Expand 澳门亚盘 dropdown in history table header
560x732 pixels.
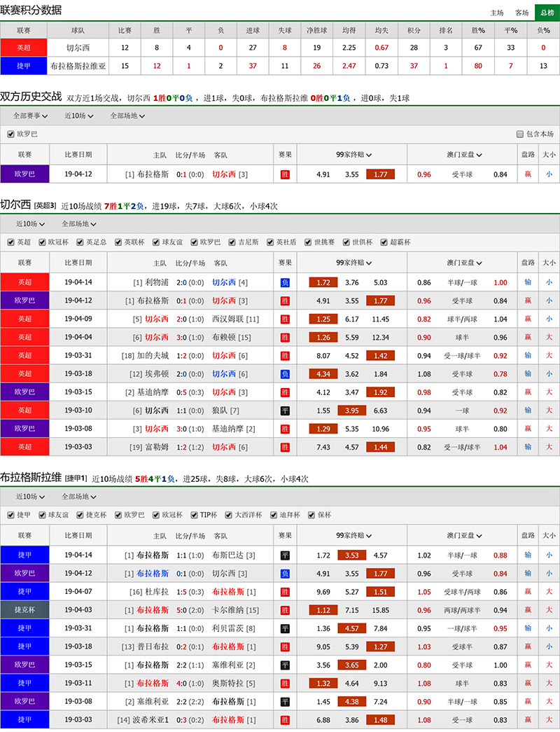tap(464, 155)
